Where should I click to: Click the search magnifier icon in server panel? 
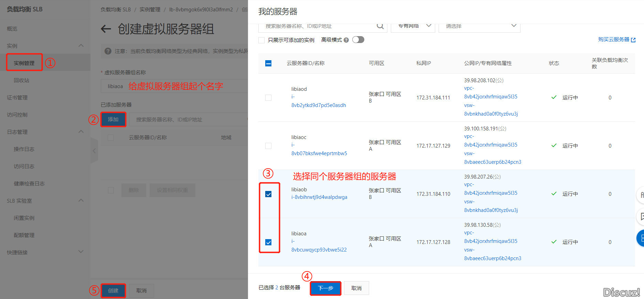click(x=380, y=26)
